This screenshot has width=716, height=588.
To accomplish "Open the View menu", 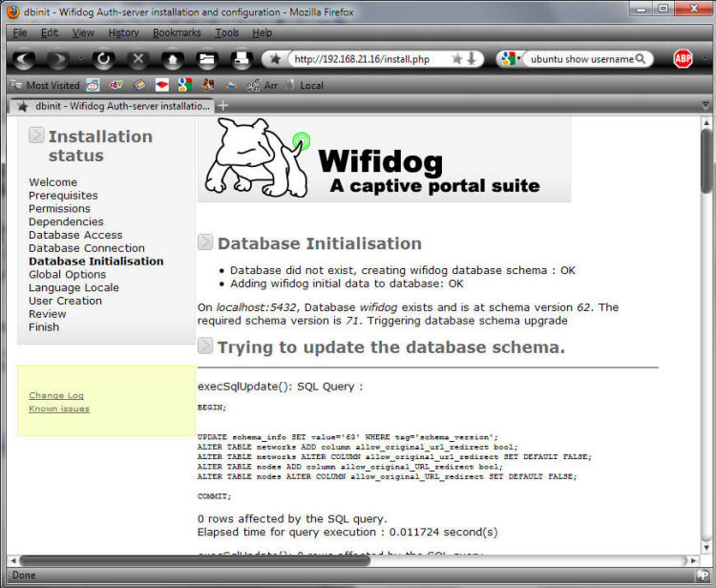I will coord(83,32).
